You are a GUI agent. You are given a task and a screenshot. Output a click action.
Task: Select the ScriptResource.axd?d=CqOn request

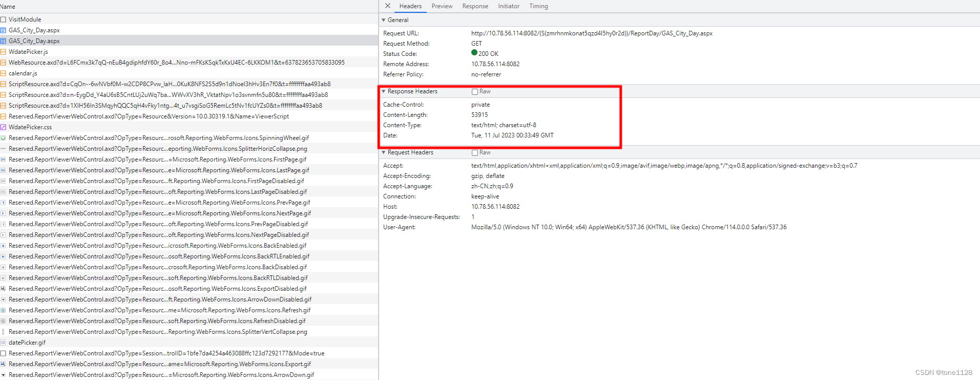189,84
